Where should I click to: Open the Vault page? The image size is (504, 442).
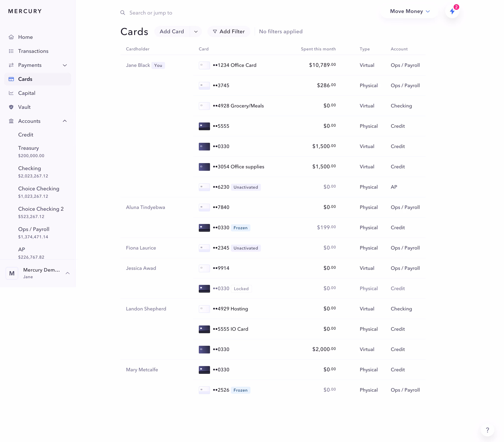coord(37,107)
